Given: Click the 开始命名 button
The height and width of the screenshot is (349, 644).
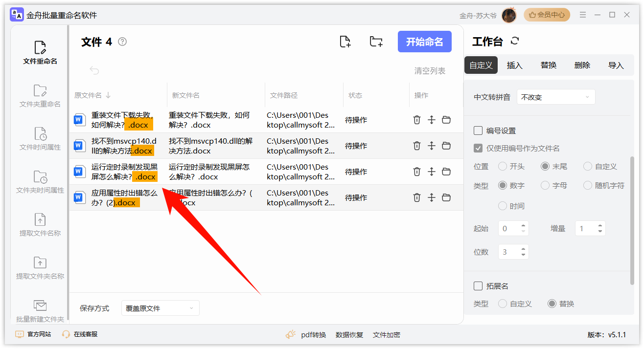Looking at the screenshot, I should (x=424, y=42).
